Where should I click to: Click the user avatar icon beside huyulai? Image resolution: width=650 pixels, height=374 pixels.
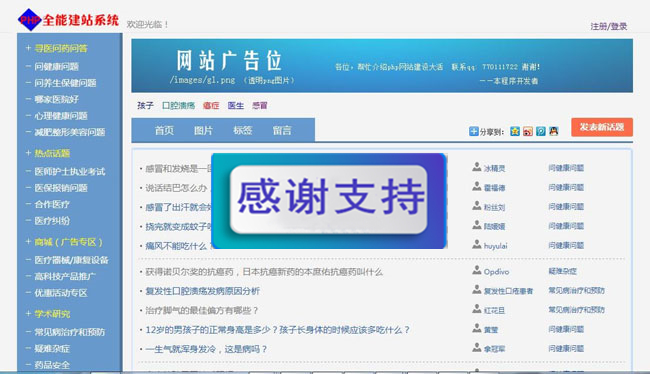[477, 245]
